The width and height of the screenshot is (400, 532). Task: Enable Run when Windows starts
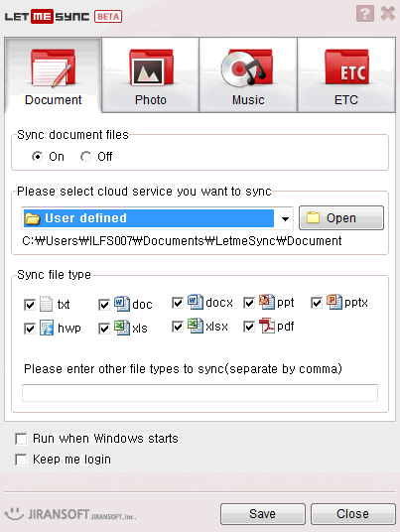(x=21, y=439)
